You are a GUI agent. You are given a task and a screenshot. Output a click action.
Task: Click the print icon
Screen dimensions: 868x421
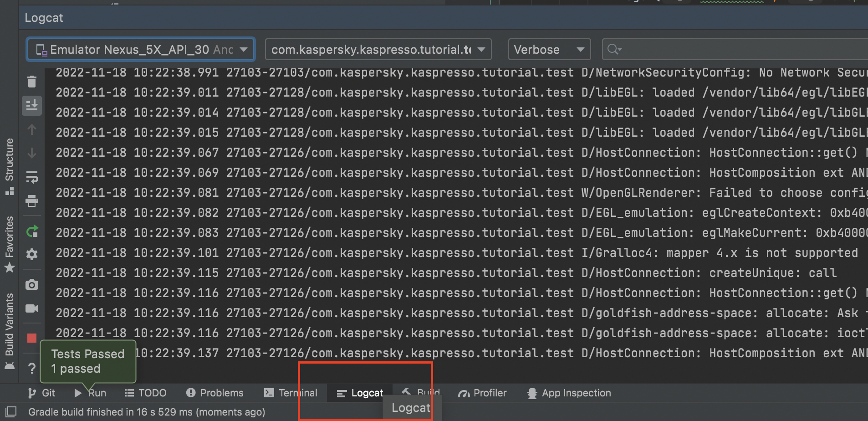tap(32, 200)
